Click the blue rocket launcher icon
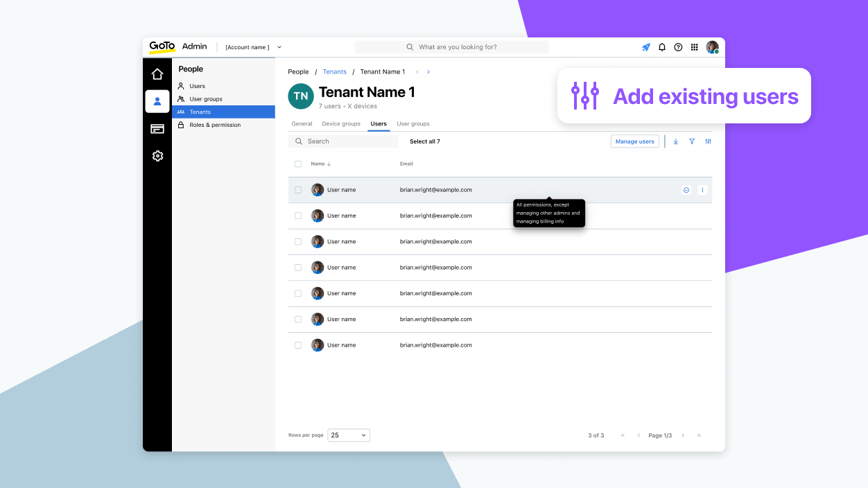The image size is (868, 488). tap(645, 46)
